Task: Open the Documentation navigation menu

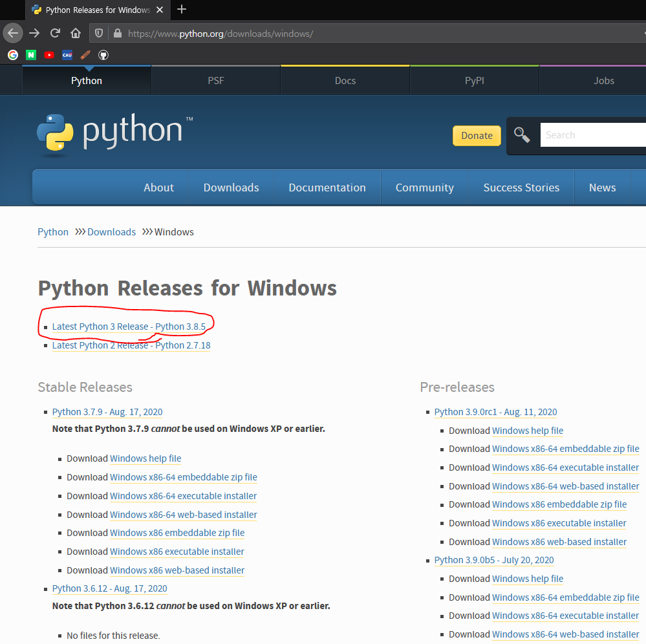Action: (x=327, y=188)
